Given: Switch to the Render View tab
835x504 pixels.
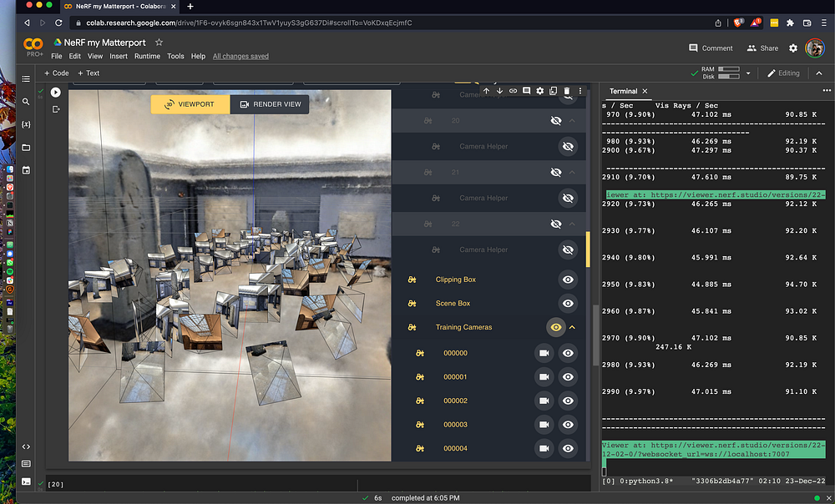Looking at the screenshot, I should (270, 104).
